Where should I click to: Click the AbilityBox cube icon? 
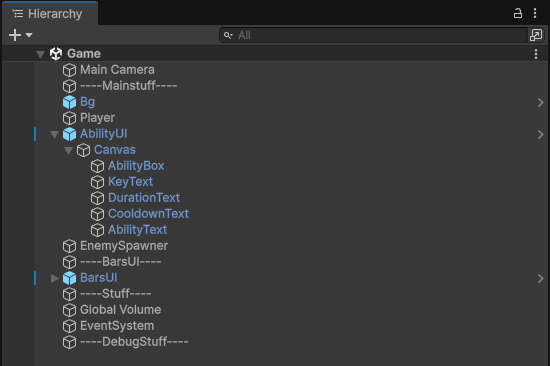(97, 166)
